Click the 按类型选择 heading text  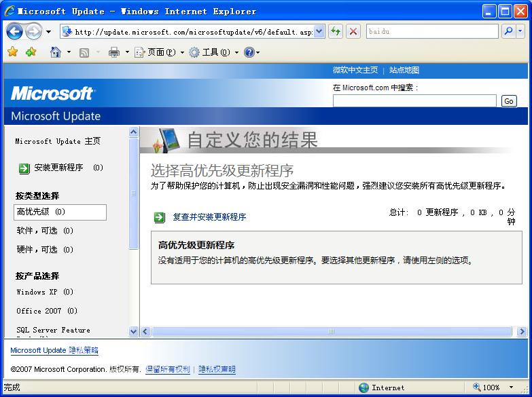point(37,196)
